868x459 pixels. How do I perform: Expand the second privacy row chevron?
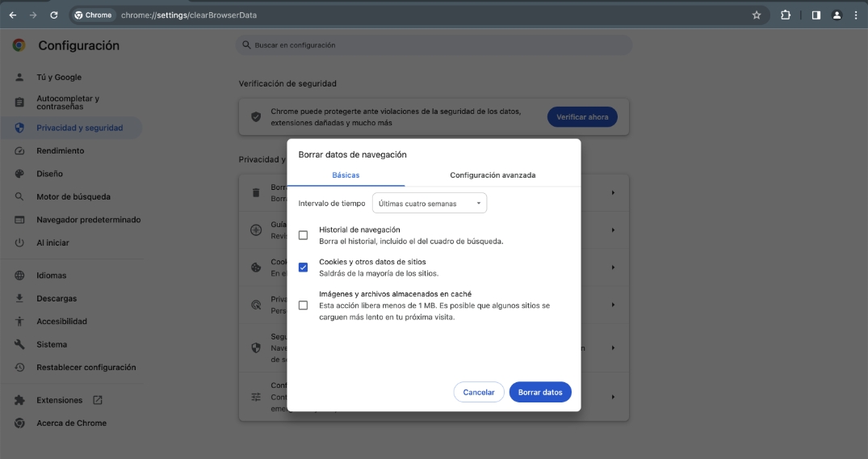click(613, 230)
